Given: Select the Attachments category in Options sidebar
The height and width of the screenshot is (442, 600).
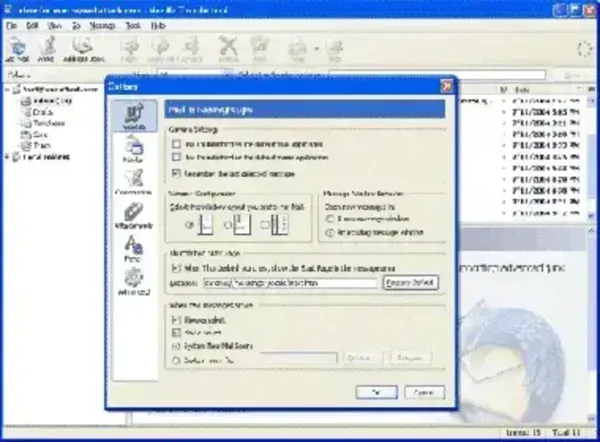Looking at the screenshot, I should [134, 215].
